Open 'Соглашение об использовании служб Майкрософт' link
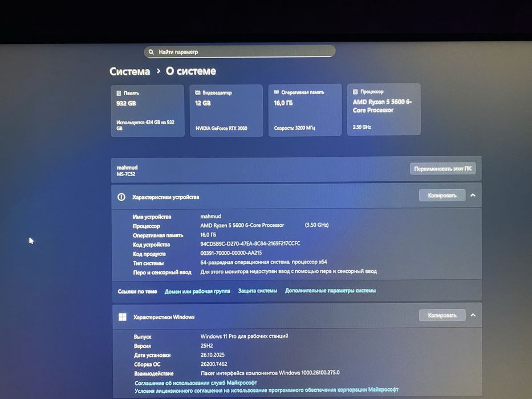The height and width of the screenshot is (399, 532). tap(196, 382)
